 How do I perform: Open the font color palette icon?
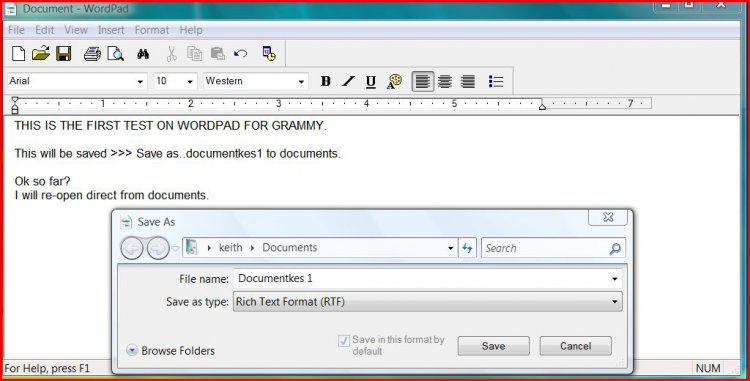pos(394,81)
